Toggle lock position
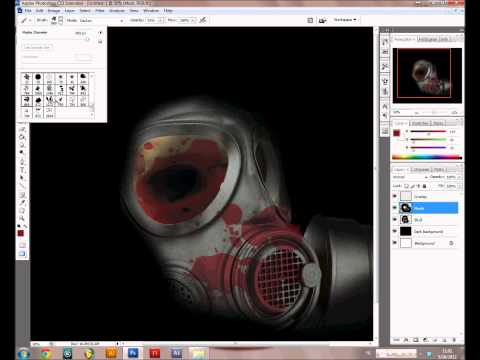Viewport: 480px width, 360px height. [419, 186]
